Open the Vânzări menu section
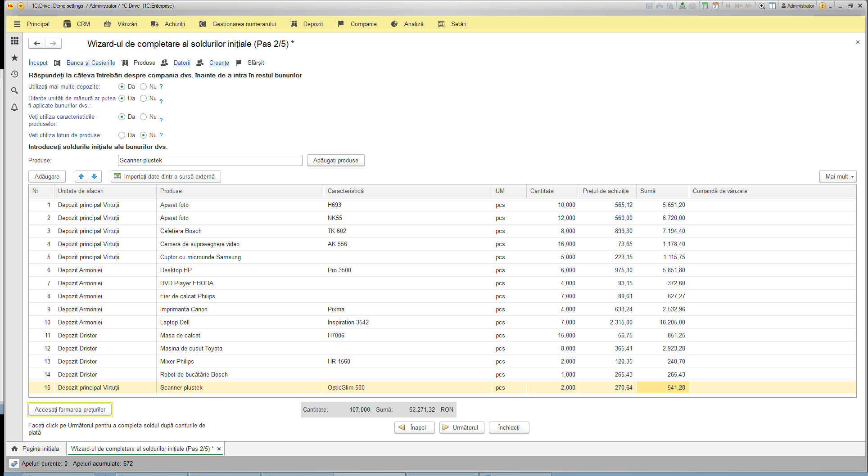The width and height of the screenshot is (868, 476). point(121,24)
